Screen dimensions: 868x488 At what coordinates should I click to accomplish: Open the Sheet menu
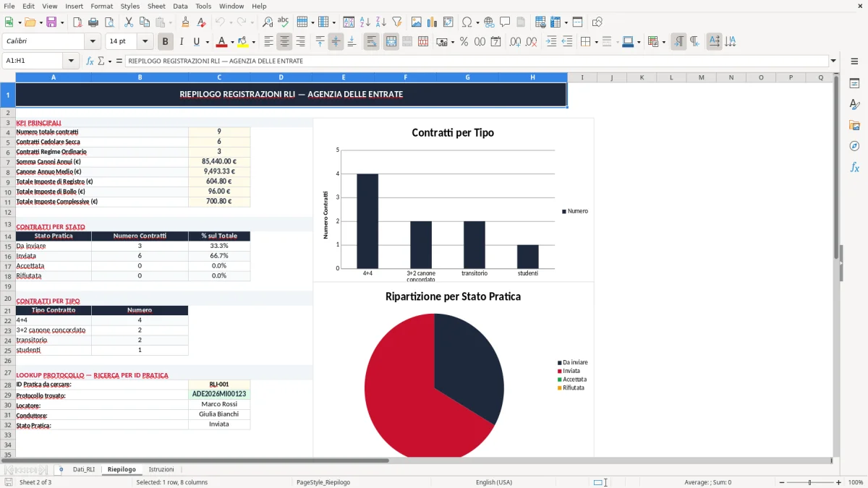coord(156,6)
